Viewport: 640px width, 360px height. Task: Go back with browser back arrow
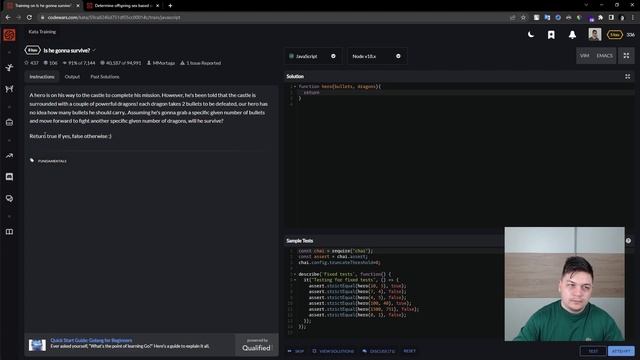pos(8,18)
